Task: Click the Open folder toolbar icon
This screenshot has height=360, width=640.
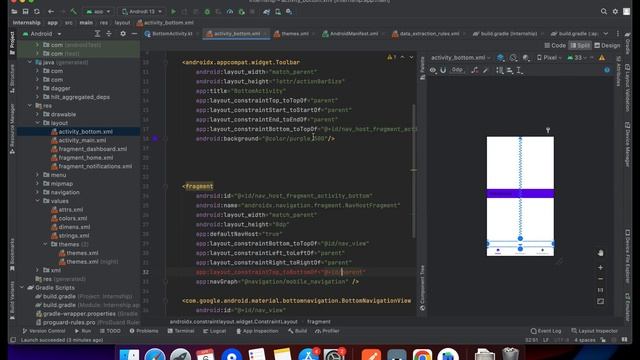Action: click(x=14, y=12)
